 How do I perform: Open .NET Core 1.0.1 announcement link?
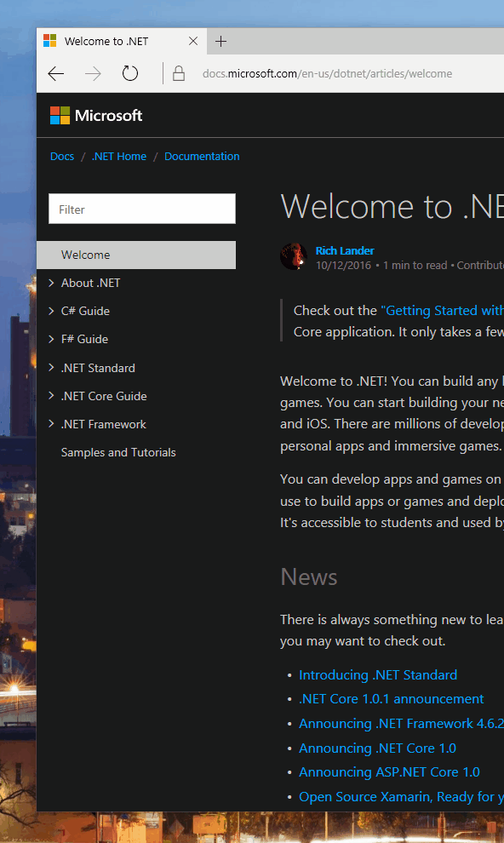point(391,699)
